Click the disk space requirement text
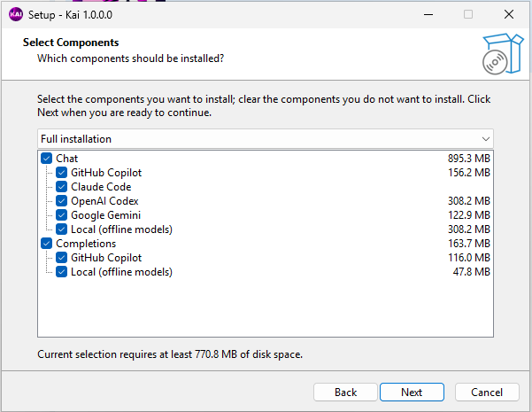 (170, 354)
